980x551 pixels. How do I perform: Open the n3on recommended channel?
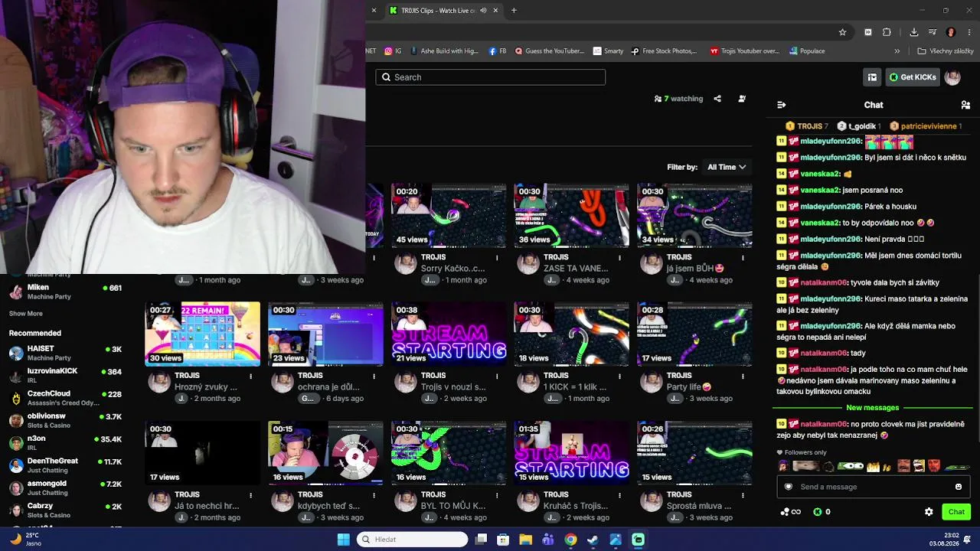coord(65,443)
